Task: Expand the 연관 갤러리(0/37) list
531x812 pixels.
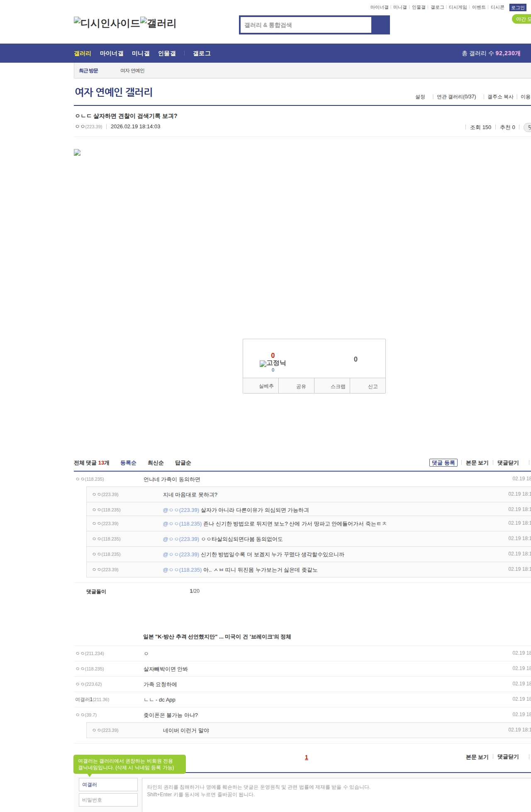Action: click(x=456, y=97)
